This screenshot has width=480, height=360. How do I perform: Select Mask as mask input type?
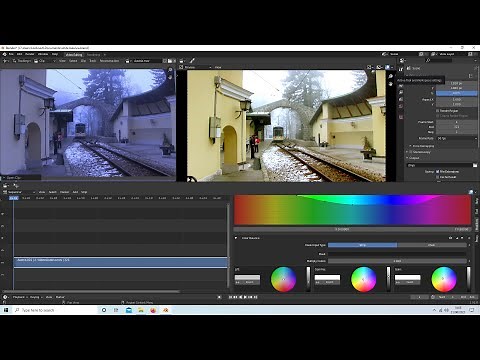(432, 245)
